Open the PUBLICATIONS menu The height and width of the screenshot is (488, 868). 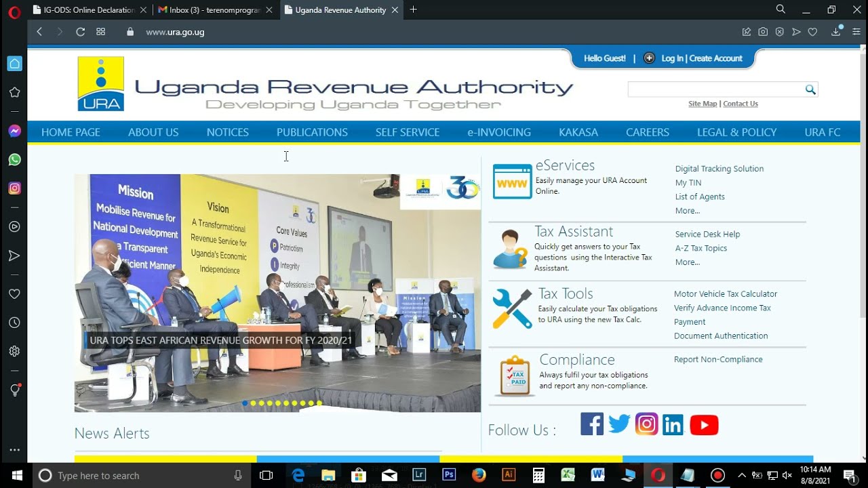[x=312, y=132]
